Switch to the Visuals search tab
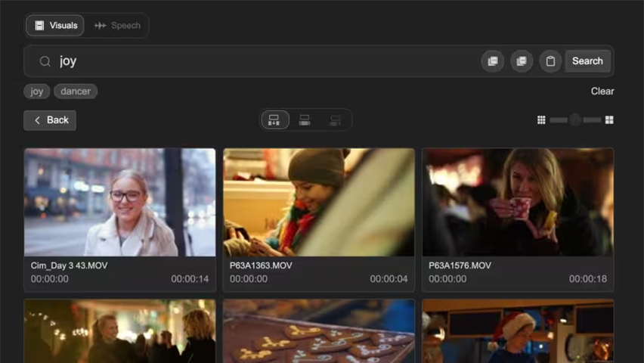 click(55, 26)
